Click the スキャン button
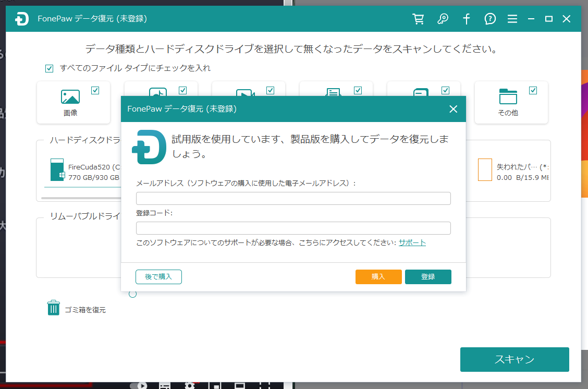 point(514,359)
